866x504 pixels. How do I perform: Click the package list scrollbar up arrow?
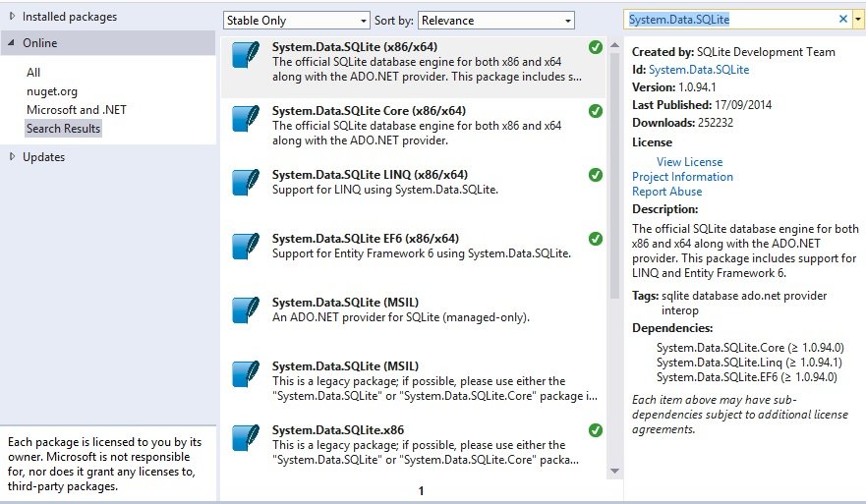(x=614, y=46)
